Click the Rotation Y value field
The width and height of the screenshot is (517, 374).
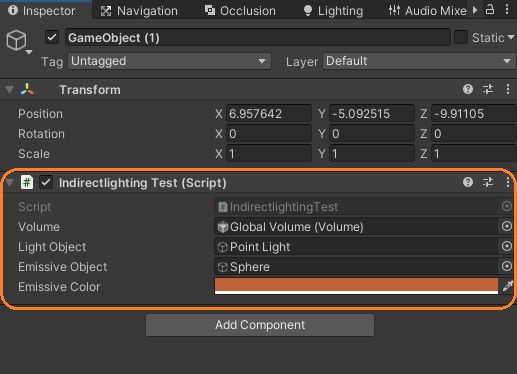372,134
